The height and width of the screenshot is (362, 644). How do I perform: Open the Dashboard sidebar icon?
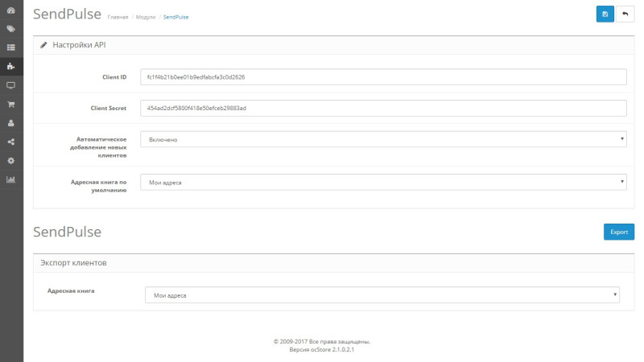[x=11, y=10]
